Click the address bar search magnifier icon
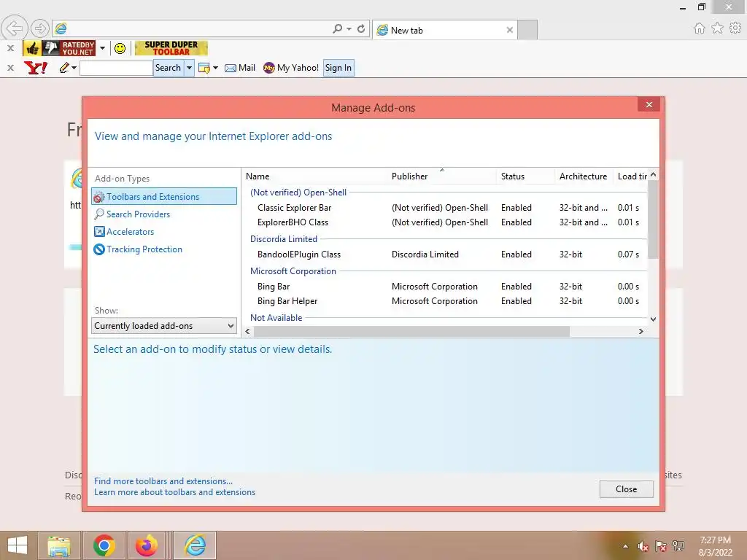 [x=337, y=29]
